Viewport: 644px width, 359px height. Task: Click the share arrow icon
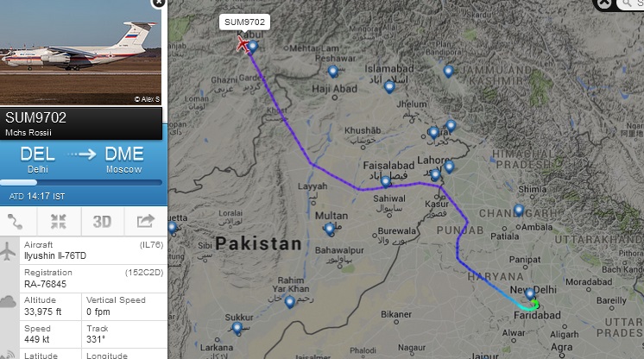pos(145,221)
